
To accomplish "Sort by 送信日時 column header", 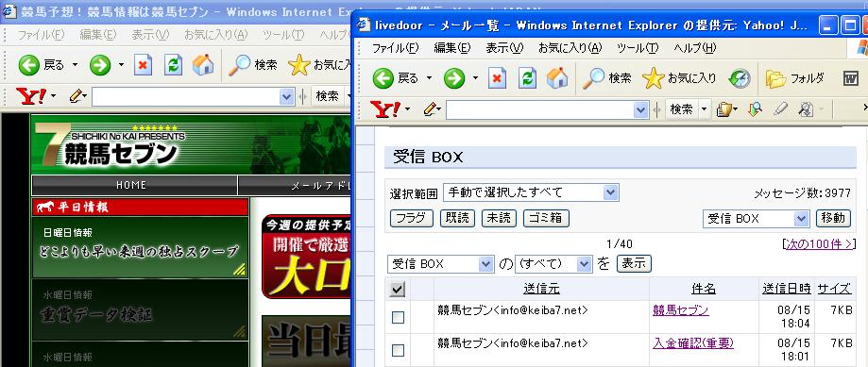I will (787, 289).
